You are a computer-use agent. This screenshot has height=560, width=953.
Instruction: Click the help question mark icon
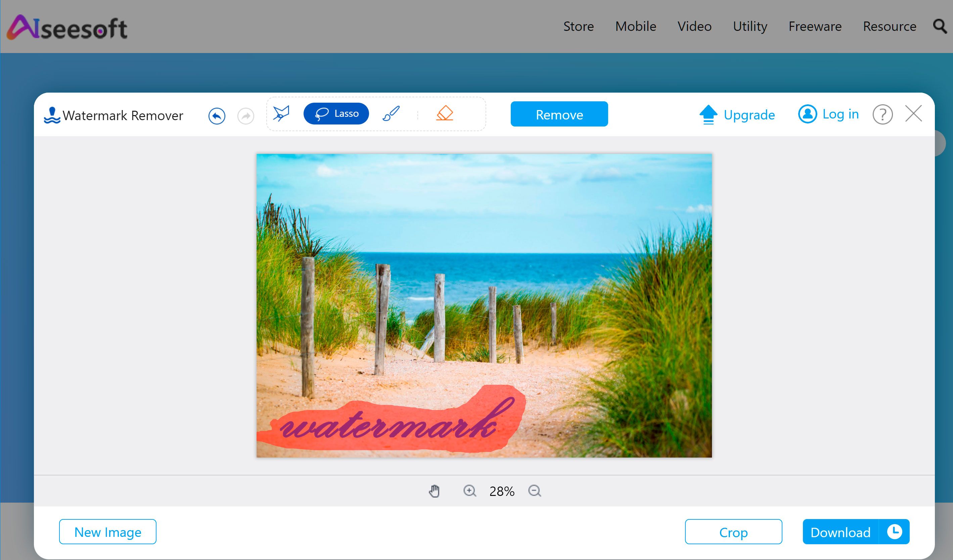(882, 114)
